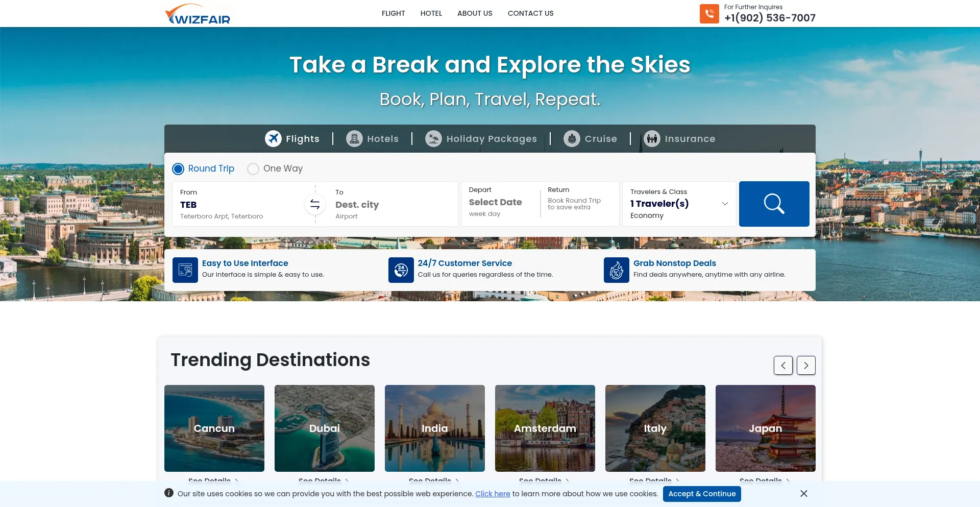Open ABOUT US in the top menu
980x507 pixels.
pos(474,13)
